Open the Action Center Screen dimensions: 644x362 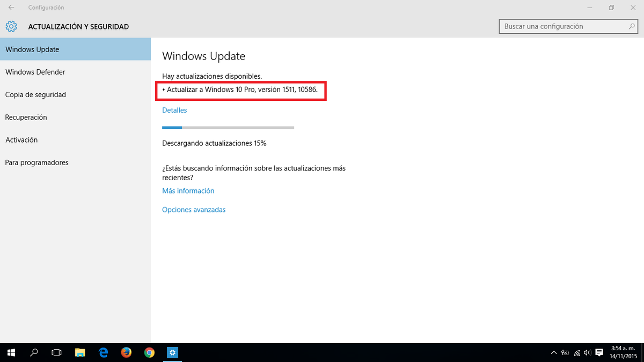pyautogui.click(x=598, y=352)
